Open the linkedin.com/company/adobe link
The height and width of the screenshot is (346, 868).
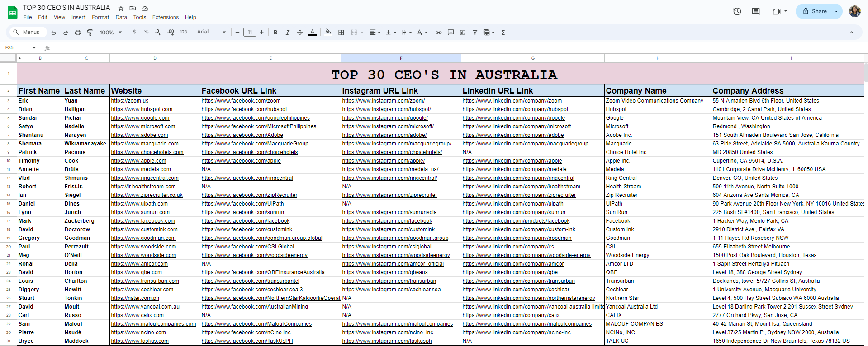513,135
